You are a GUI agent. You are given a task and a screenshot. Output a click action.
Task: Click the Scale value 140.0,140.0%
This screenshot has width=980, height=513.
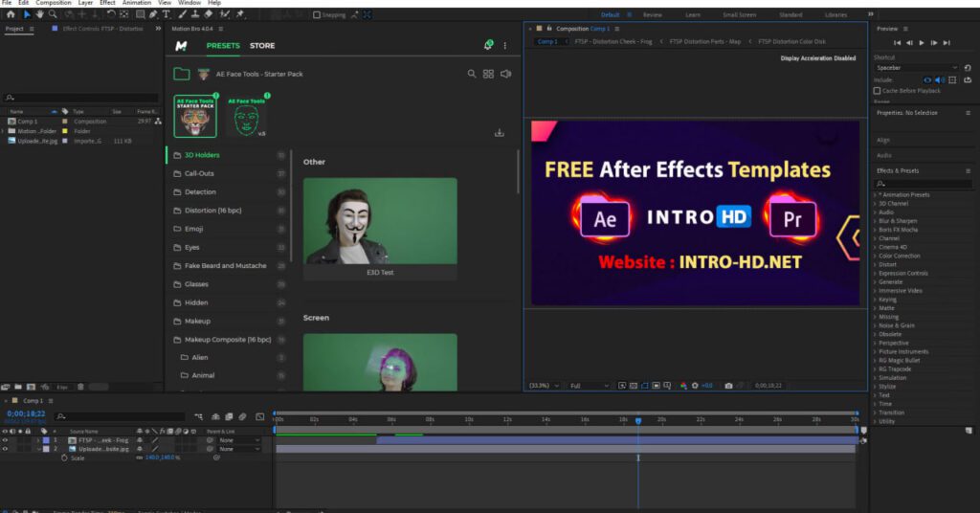point(163,458)
